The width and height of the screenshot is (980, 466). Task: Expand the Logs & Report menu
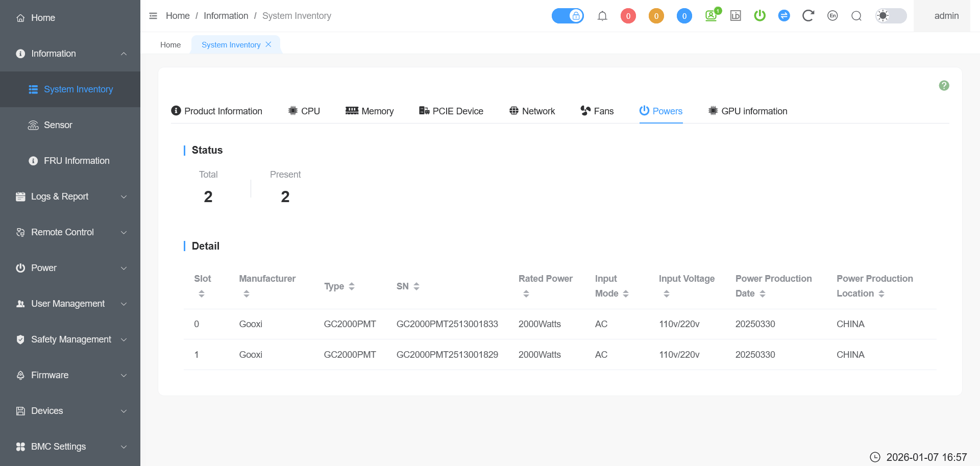tap(70, 197)
